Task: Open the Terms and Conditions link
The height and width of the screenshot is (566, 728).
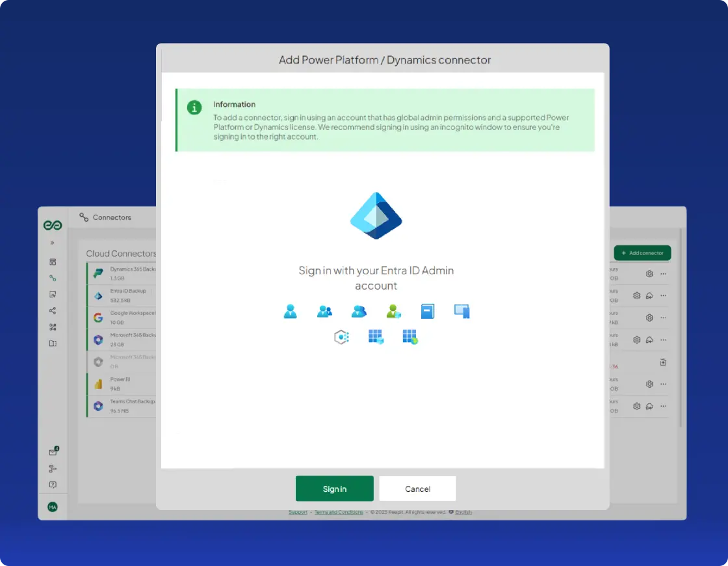Action: point(339,512)
